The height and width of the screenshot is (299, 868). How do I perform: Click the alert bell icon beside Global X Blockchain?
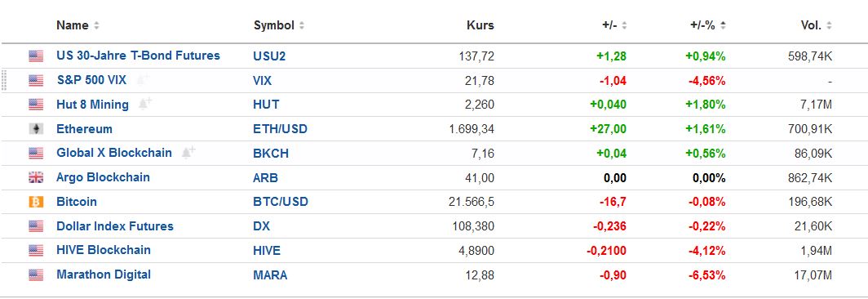pyautogui.click(x=188, y=153)
